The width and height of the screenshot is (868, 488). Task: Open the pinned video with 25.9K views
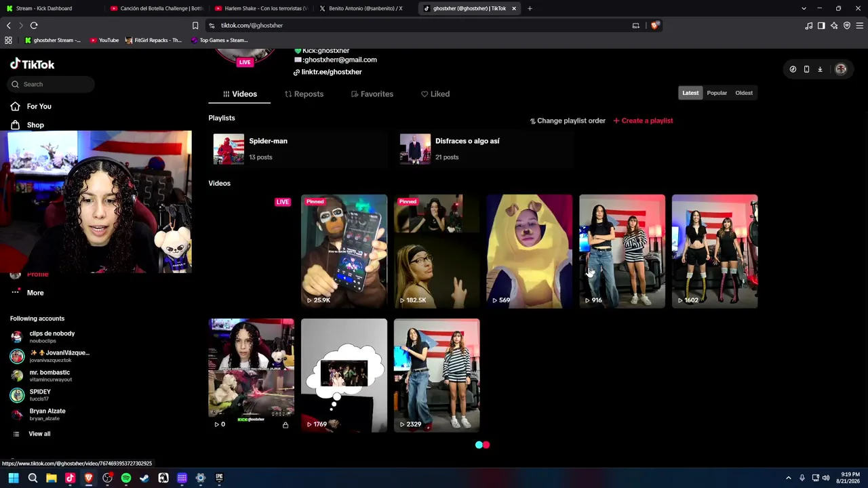[344, 251]
